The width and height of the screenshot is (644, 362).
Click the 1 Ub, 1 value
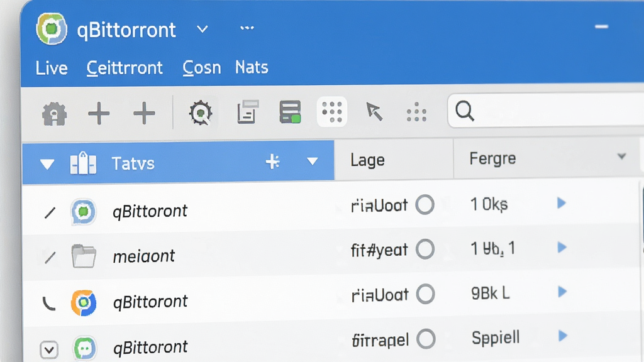click(x=492, y=249)
